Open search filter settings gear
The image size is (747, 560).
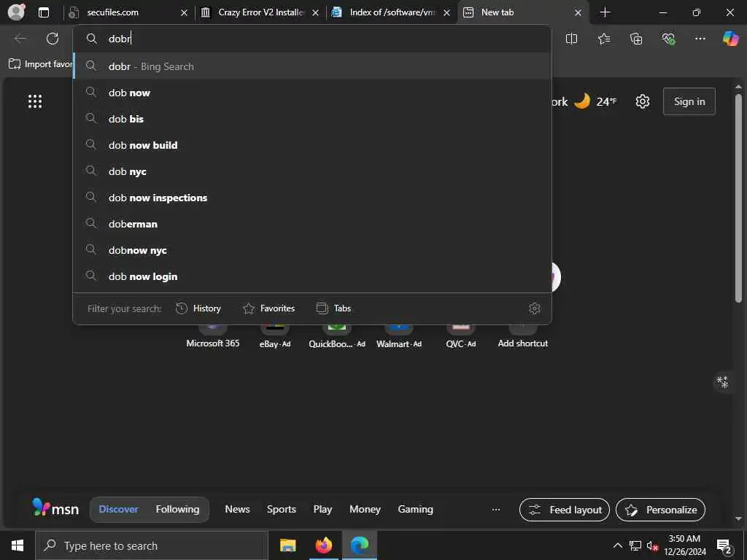[535, 308]
